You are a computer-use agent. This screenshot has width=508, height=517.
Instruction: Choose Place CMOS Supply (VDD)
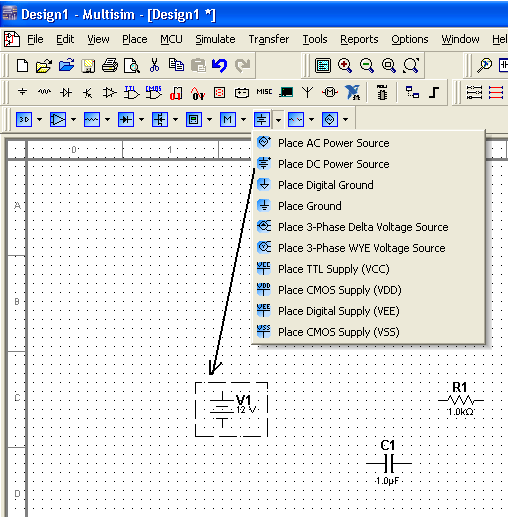(x=368, y=290)
